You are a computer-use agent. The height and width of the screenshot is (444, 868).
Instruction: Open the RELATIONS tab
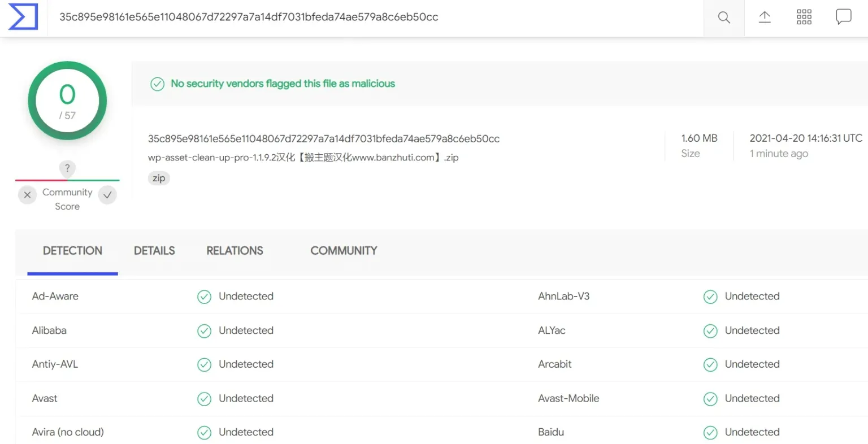coord(235,251)
